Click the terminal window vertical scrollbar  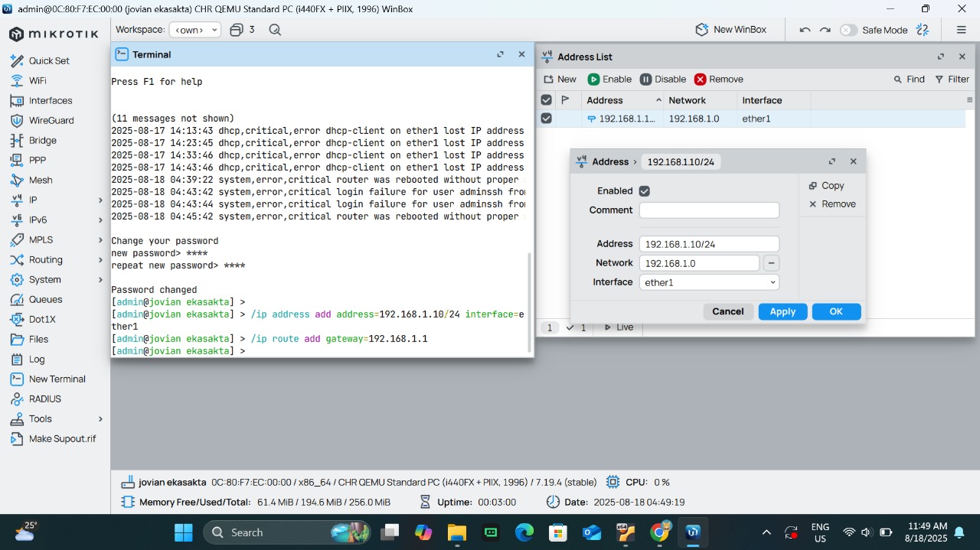tap(529, 302)
